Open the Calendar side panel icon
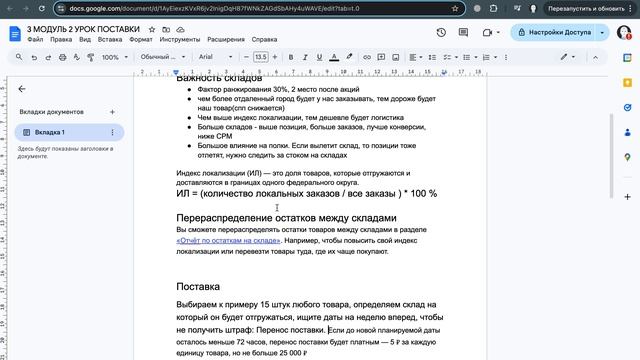This screenshot has width=640, height=360. [627, 58]
